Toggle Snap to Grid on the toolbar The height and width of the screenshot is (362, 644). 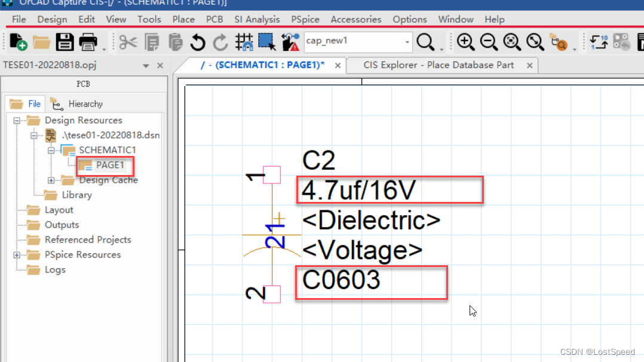244,42
